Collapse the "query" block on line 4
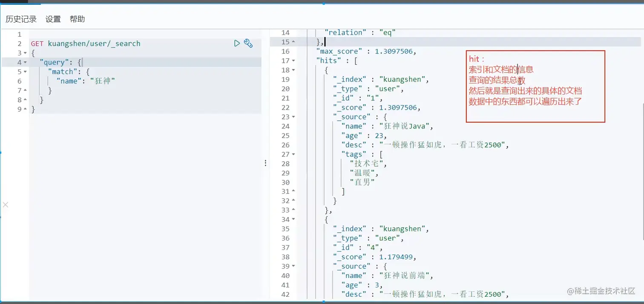 point(25,62)
